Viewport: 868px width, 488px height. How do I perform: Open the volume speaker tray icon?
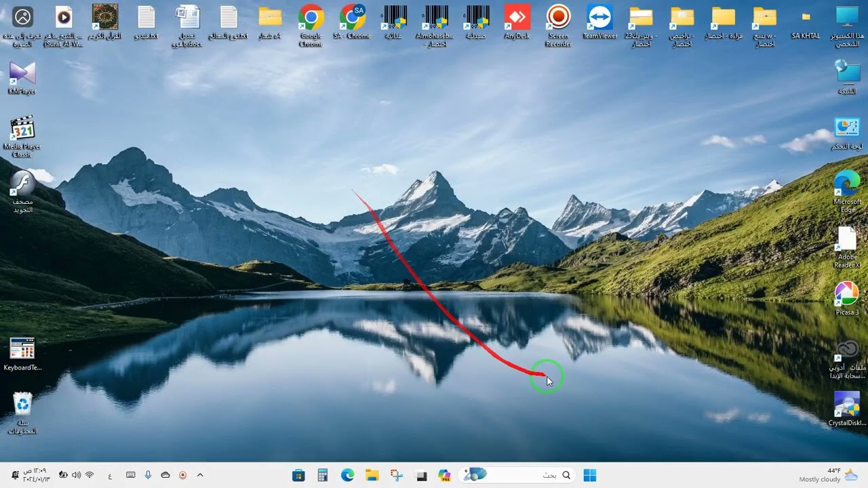[x=76, y=475]
